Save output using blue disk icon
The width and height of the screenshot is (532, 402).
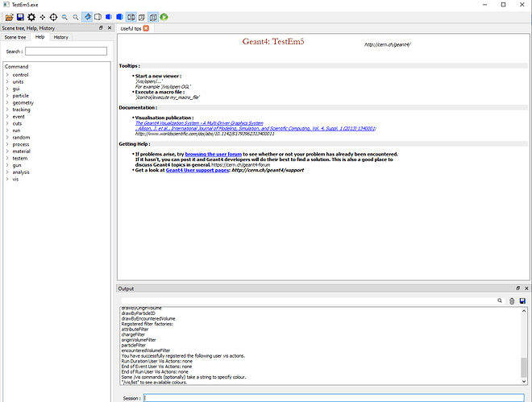point(522,300)
